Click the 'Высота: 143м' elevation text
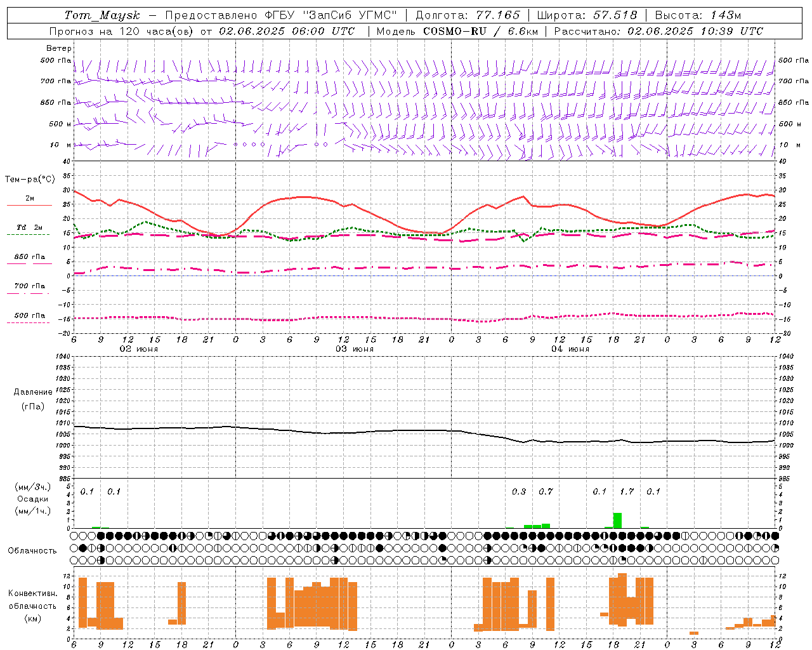The height and width of the screenshot is (650, 812). coord(698,15)
